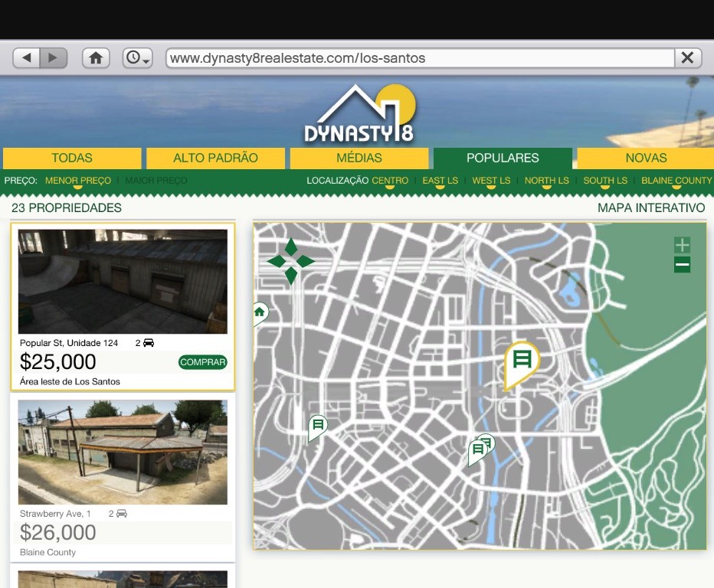Go back with the browser back arrow
This screenshot has height=588, width=714.
[x=26, y=57]
